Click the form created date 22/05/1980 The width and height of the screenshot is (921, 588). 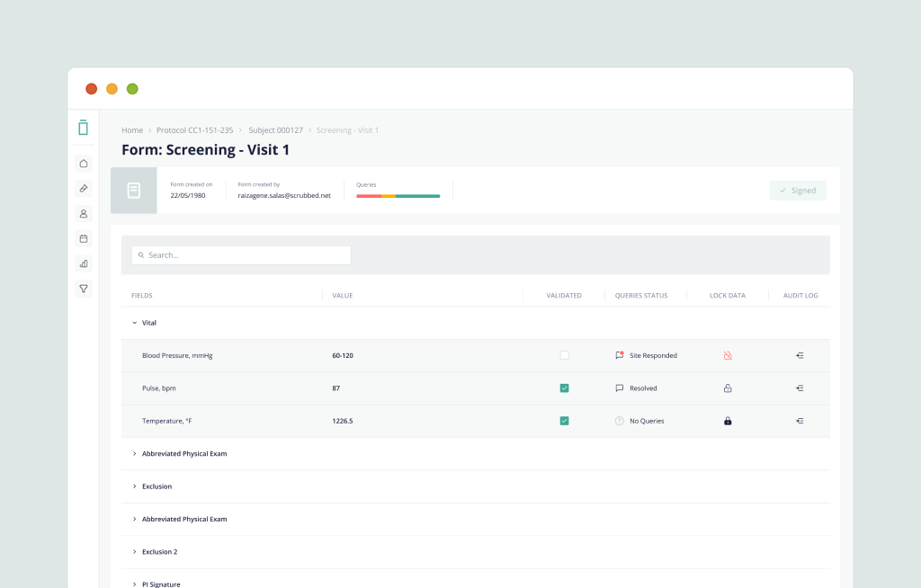click(x=188, y=196)
